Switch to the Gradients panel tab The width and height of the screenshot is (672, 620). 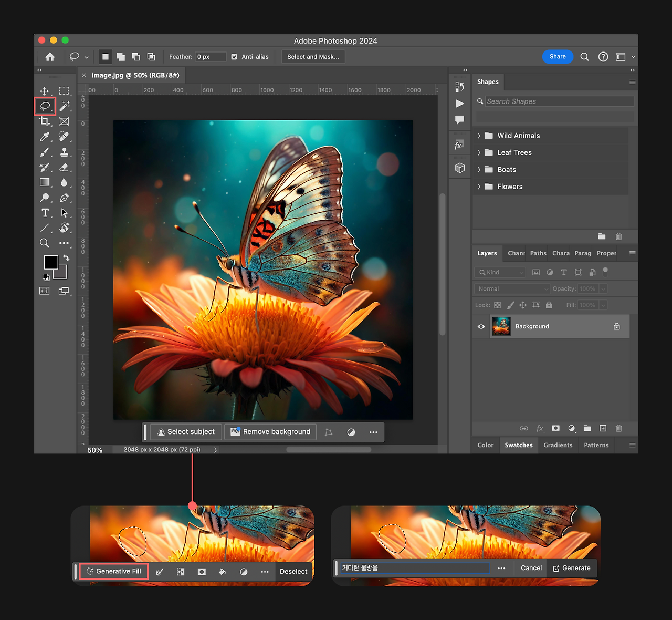558,445
